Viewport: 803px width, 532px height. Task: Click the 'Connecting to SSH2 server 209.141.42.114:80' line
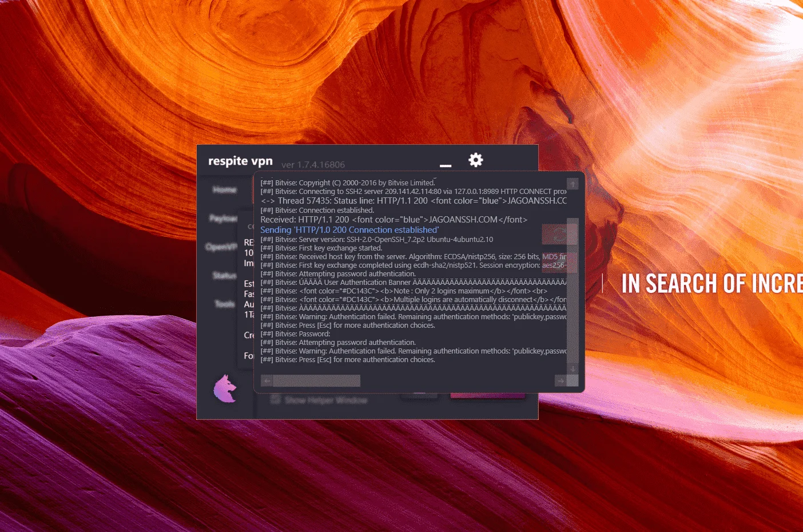(x=414, y=192)
